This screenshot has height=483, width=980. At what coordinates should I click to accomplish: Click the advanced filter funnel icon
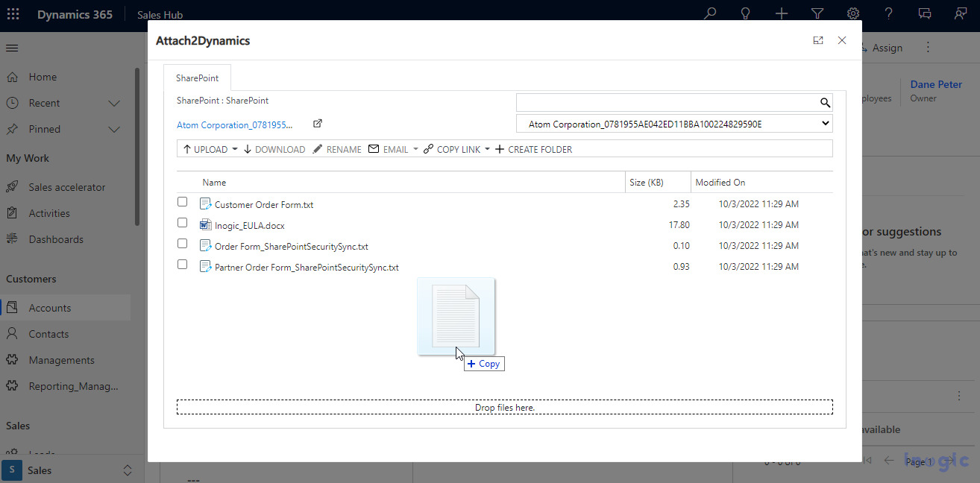tap(817, 13)
